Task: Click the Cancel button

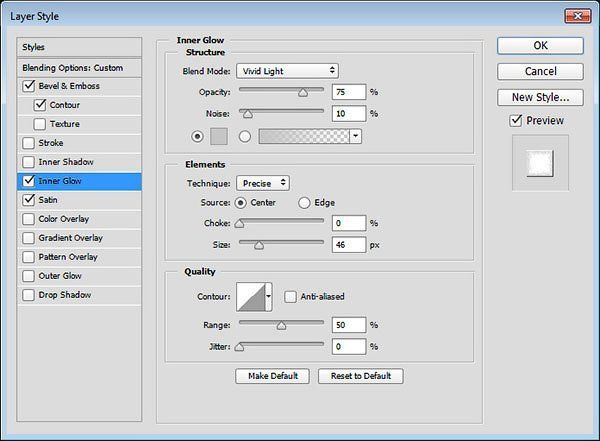Action: [x=540, y=71]
